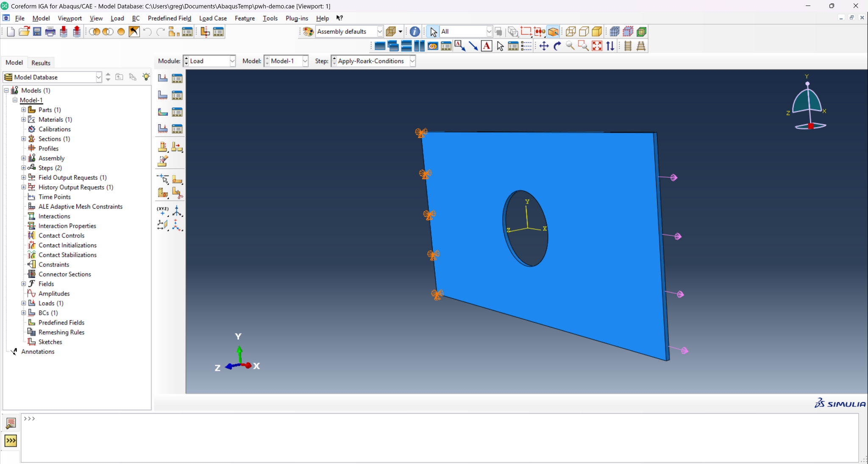Open the selection filter All dropdown

click(x=466, y=32)
